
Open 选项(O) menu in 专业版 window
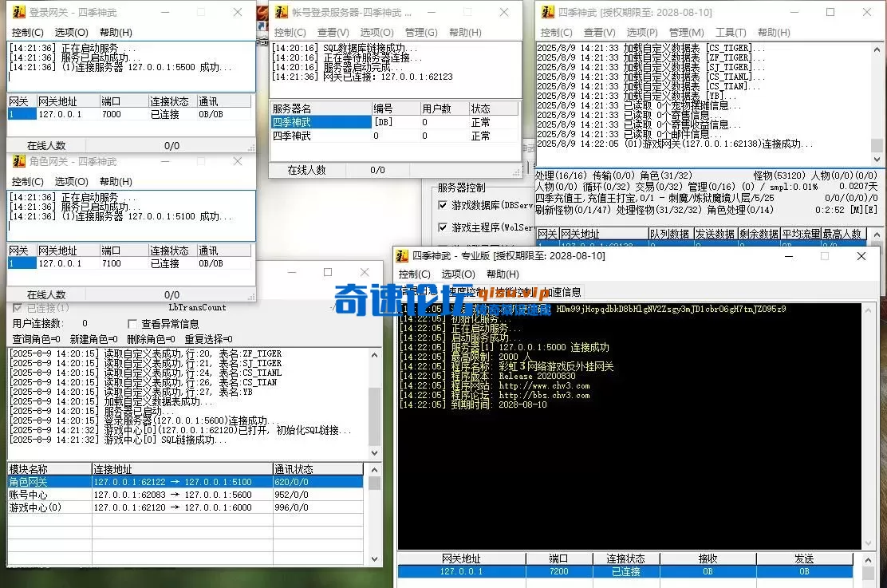[458, 274]
